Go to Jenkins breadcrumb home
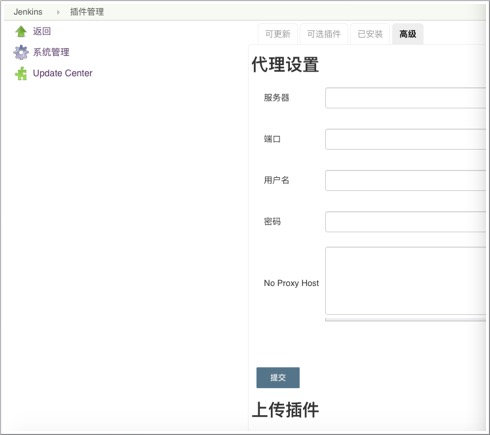 [28, 12]
